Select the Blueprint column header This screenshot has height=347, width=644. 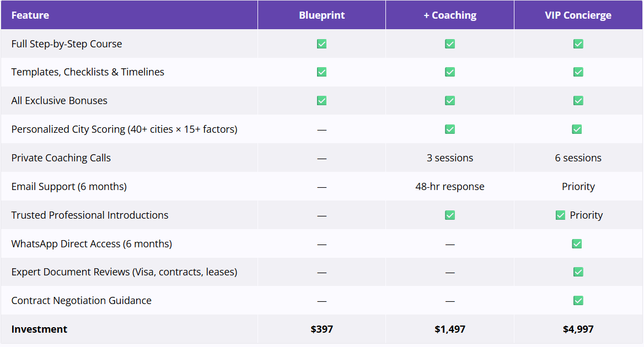point(322,15)
